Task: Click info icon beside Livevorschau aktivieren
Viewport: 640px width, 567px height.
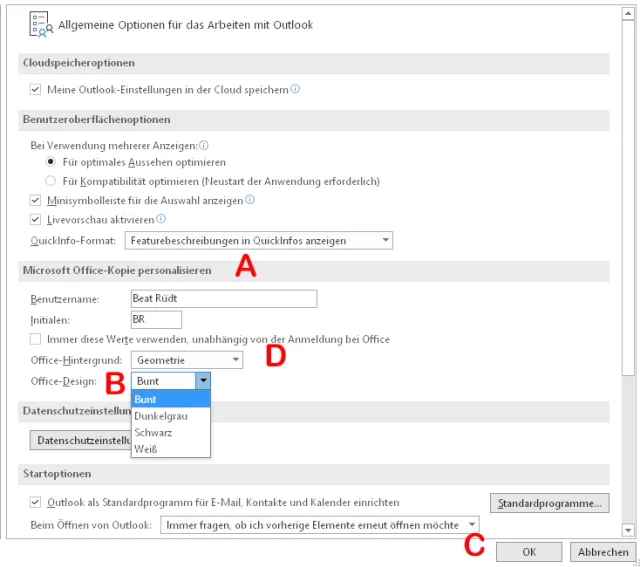Action: click(161, 219)
